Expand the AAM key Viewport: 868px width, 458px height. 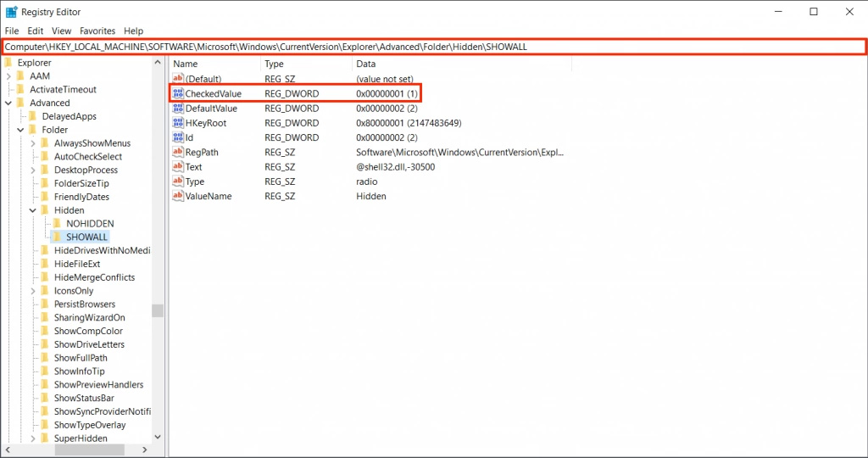pos(8,75)
